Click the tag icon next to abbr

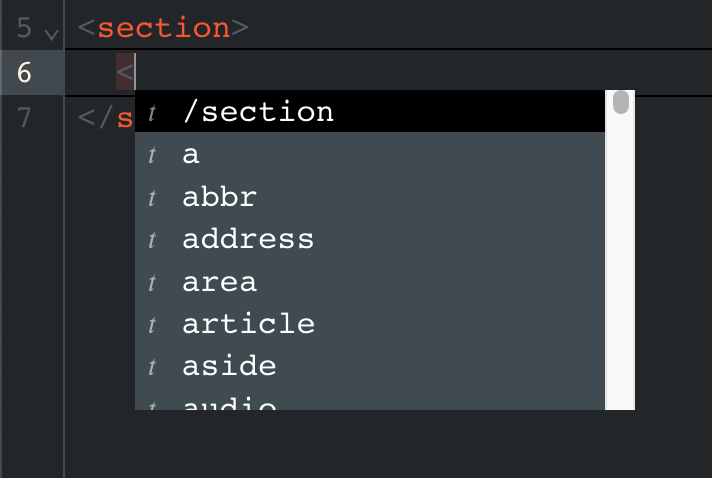point(152,197)
